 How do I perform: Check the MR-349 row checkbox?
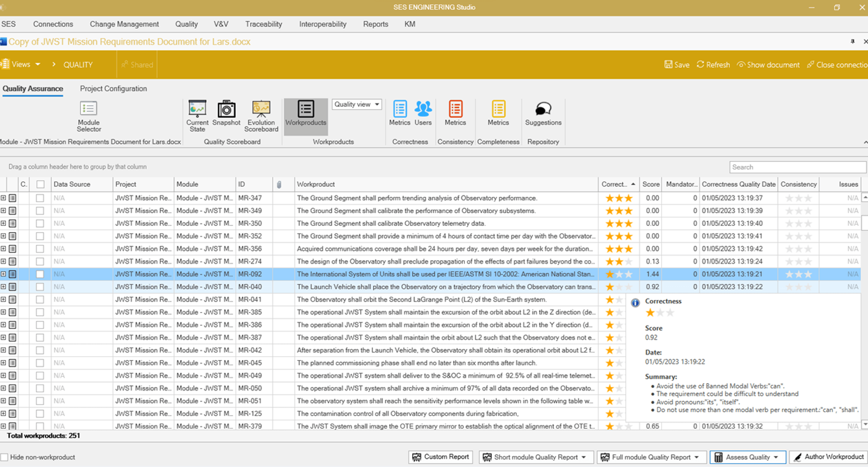pyautogui.click(x=40, y=211)
